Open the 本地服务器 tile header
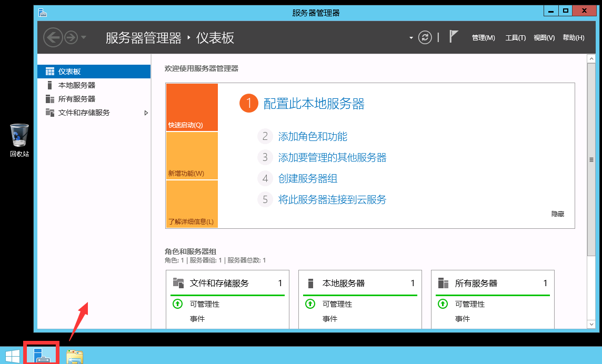This screenshot has width=602, height=364. 360,284
